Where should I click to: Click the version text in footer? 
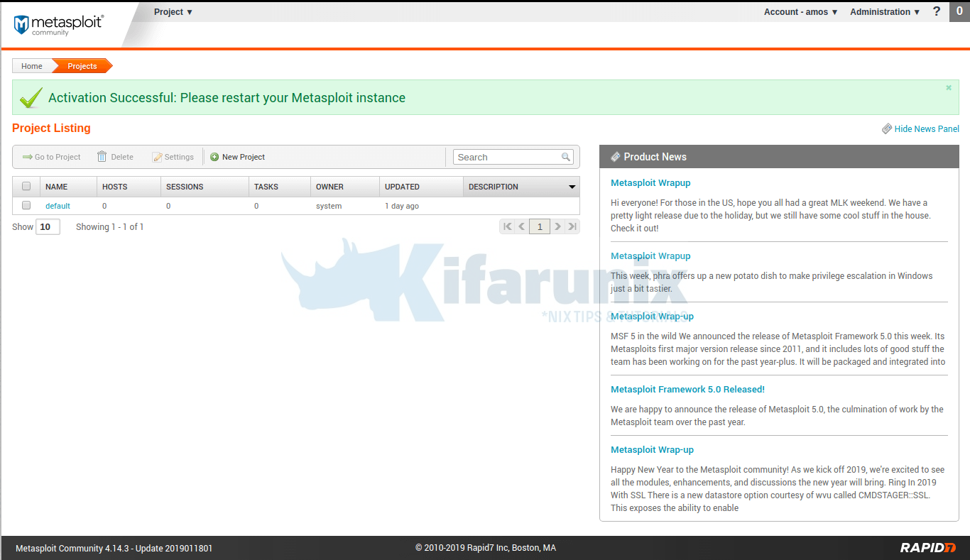tap(114, 548)
